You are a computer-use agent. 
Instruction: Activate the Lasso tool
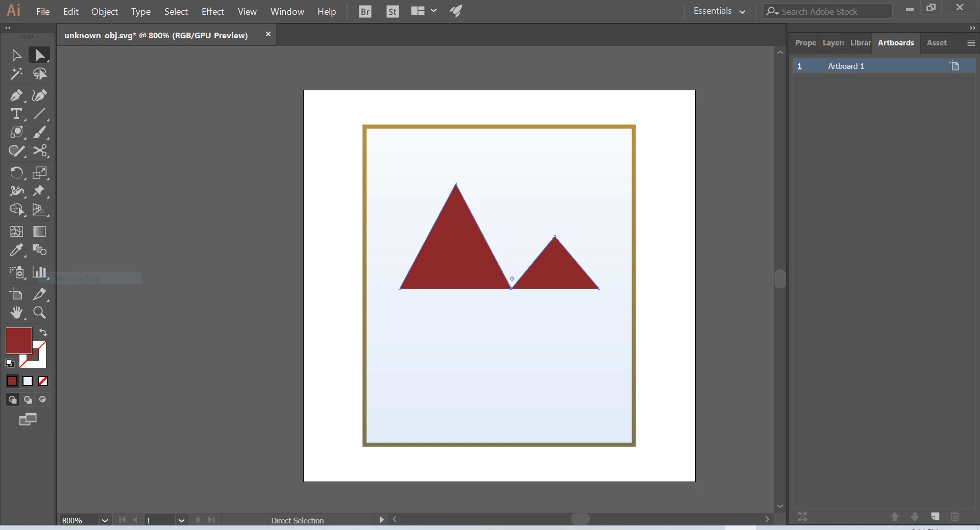click(x=40, y=74)
